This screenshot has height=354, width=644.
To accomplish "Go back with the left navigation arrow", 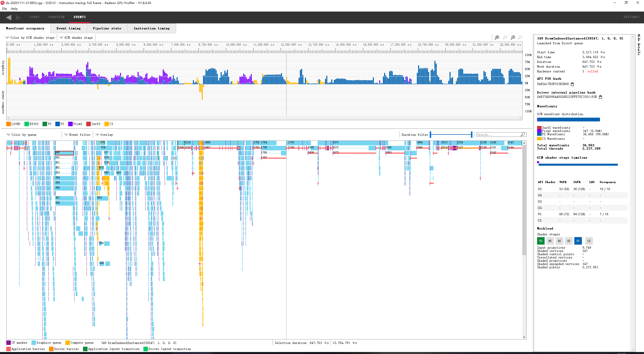I will 9,17.
